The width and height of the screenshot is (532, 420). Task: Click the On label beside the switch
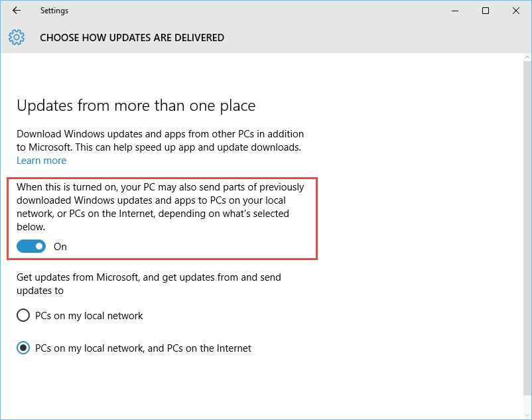click(x=60, y=246)
